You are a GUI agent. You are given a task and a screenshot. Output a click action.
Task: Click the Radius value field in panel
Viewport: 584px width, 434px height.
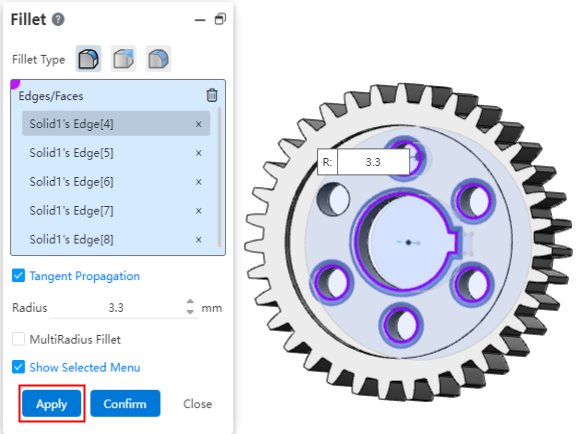(x=116, y=308)
